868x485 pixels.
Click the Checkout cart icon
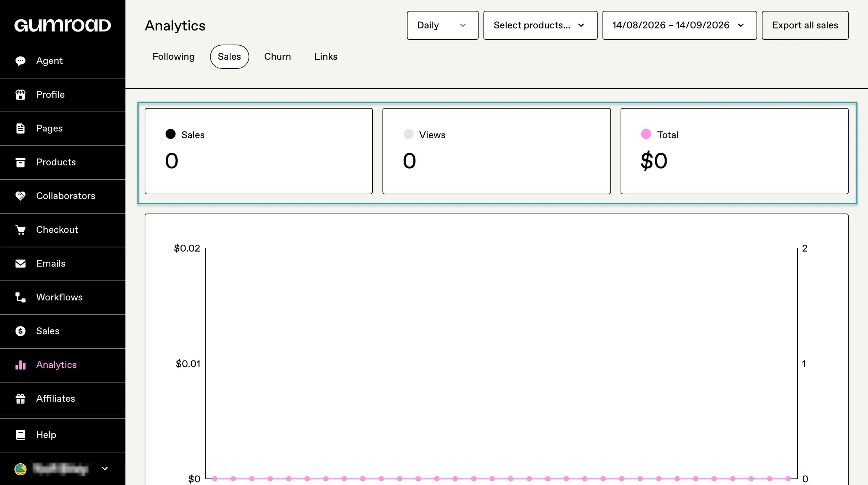point(21,230)
